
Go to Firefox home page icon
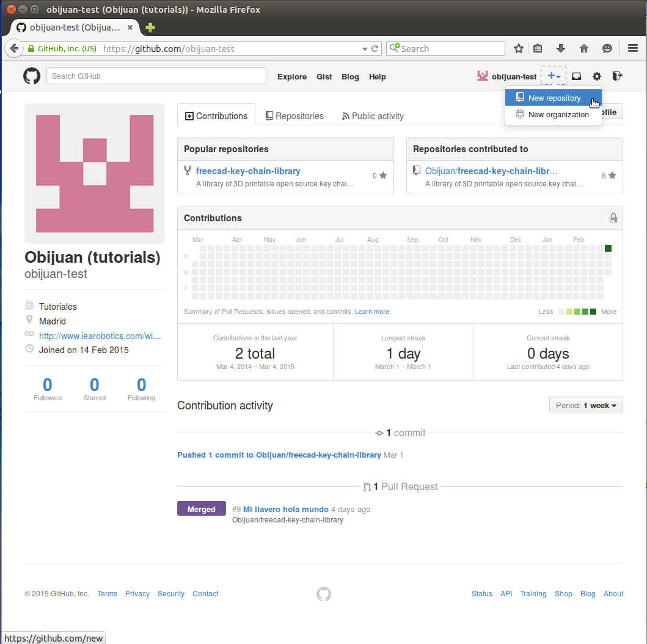584,49
